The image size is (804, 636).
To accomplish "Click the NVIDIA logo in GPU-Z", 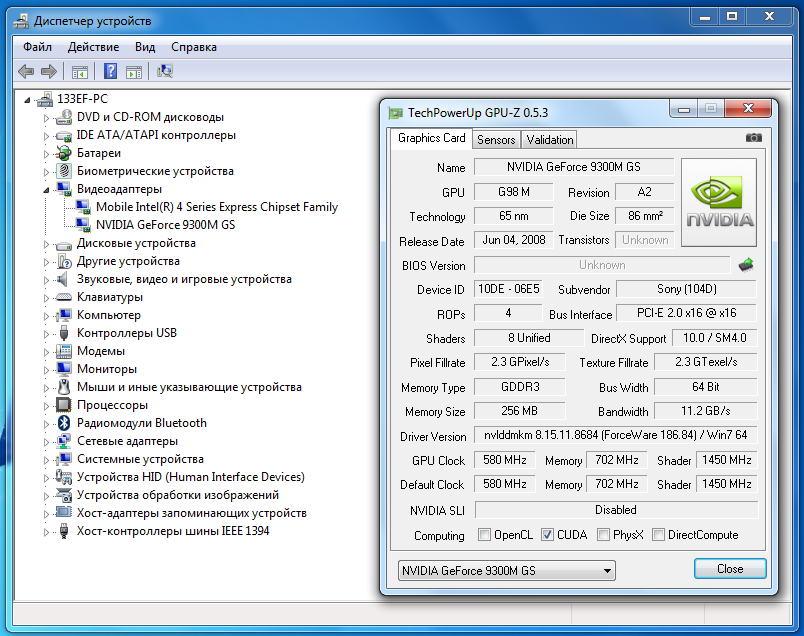I will (719, 202).
